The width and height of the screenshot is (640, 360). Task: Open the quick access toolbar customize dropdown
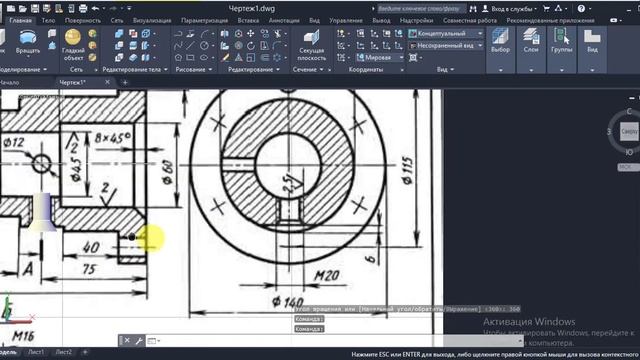coord(129,8)
